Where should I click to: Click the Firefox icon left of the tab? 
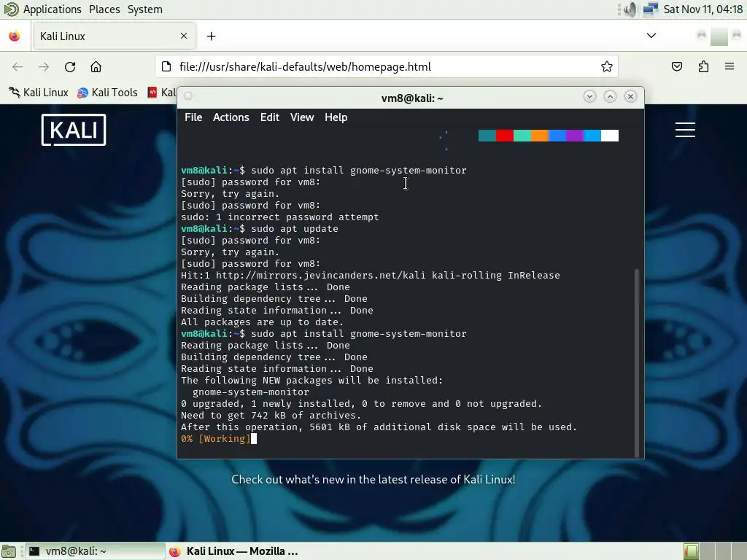(x=15, y=36)
